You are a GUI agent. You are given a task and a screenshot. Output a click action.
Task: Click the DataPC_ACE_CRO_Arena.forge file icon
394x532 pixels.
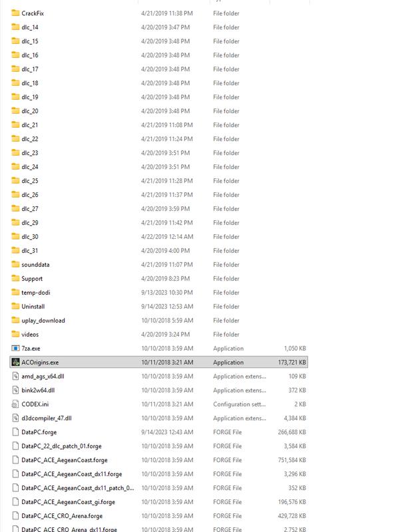pyautogui.click(x=15, y=516)
